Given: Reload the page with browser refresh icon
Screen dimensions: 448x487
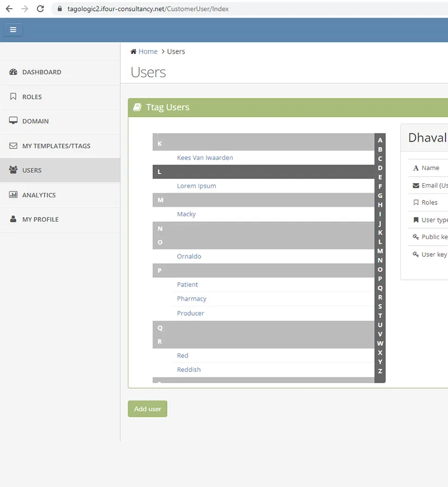Looking at the screenshot, I should point(40,9).
